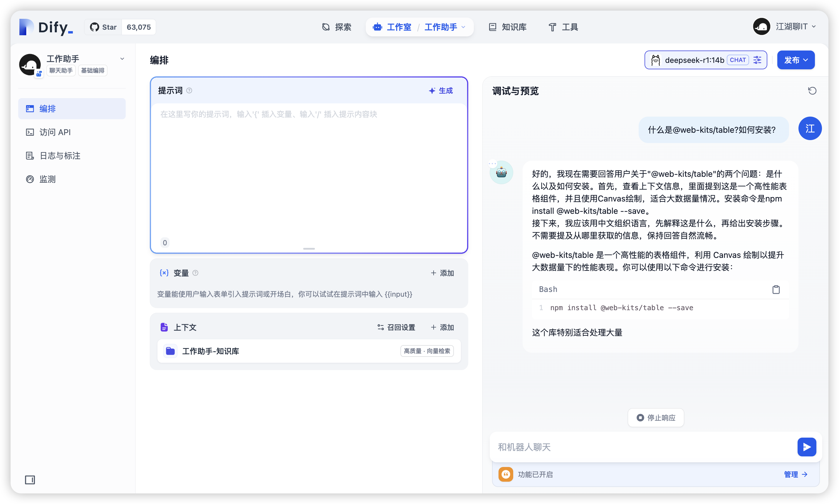Click the 聊天助手 tag

[x=61, y=71]
